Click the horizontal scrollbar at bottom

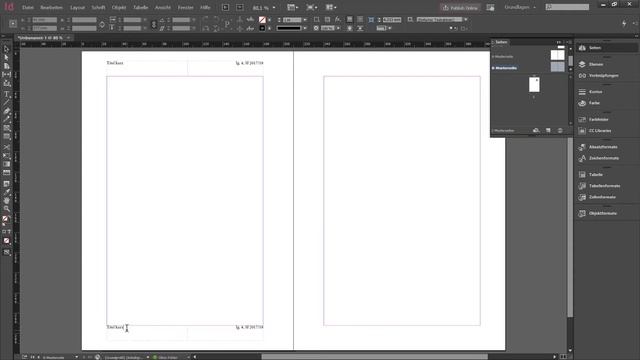pos(374,357)
